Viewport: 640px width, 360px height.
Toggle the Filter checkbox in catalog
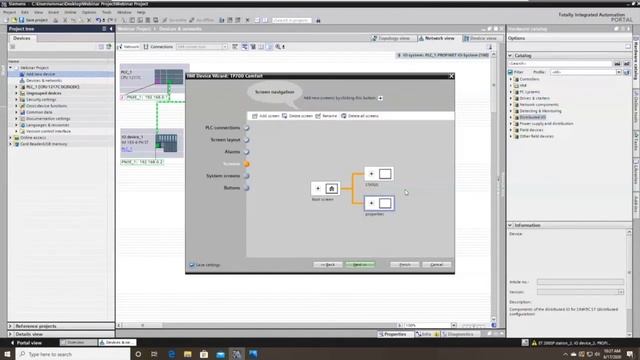click(510, 72)
